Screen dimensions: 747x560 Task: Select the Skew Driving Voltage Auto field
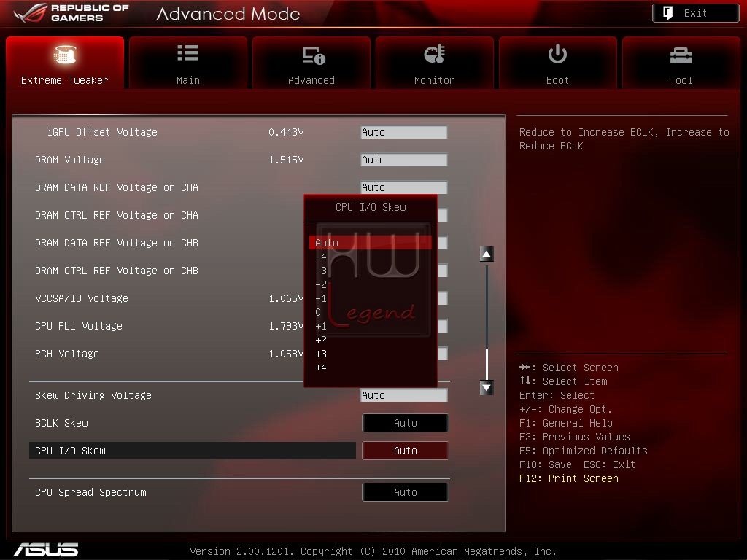pos(404,395)
